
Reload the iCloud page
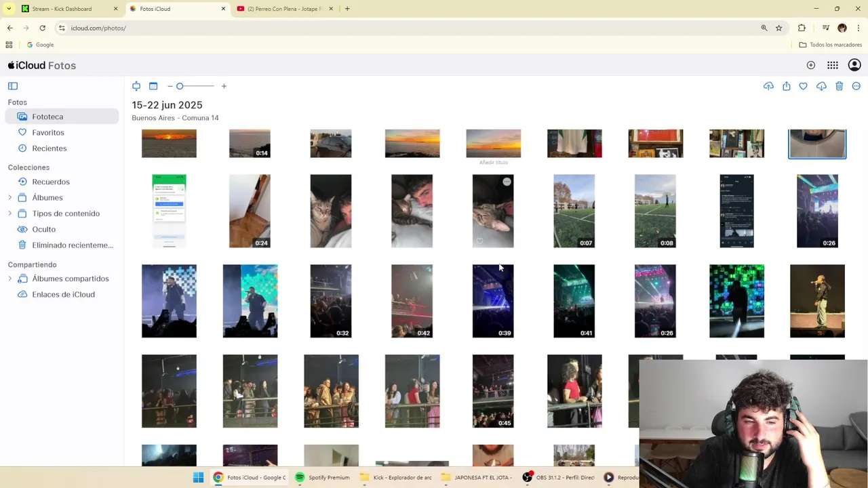point(42,28)
